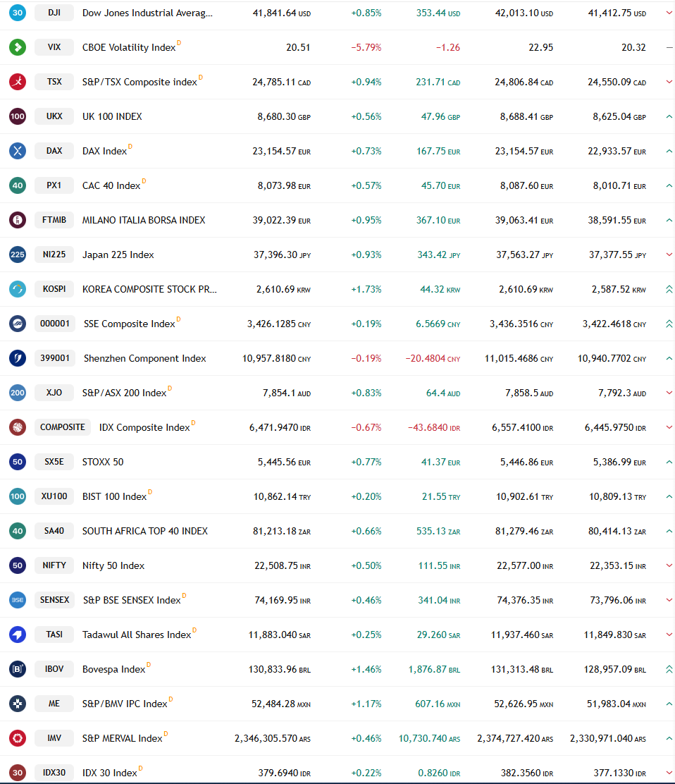Image resolution: width=675 pixels, height=784 pixels.
Task: Click the TASI Tadawul logo icon
Action: (18, 635)
